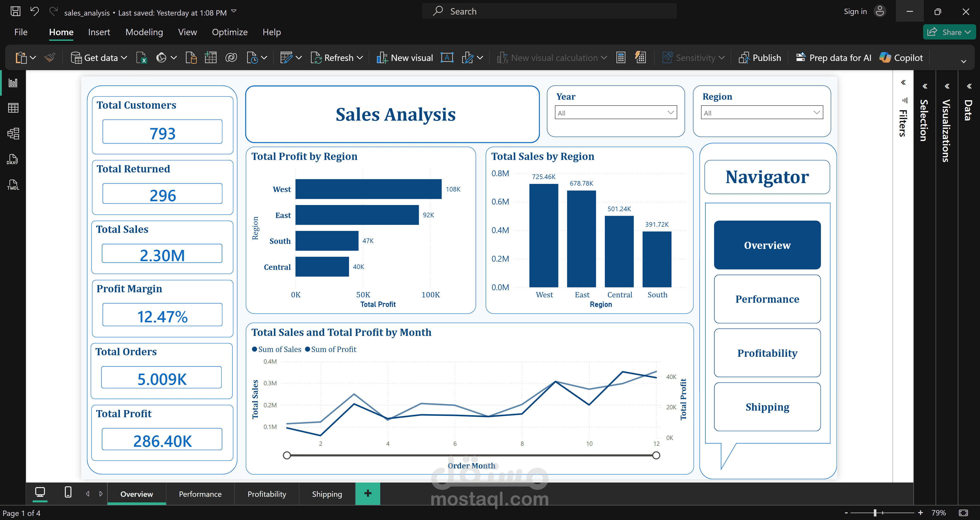This screenshot has height=520, width=980.
Task: Click the Transform data icon
Action: click(286, 58)
